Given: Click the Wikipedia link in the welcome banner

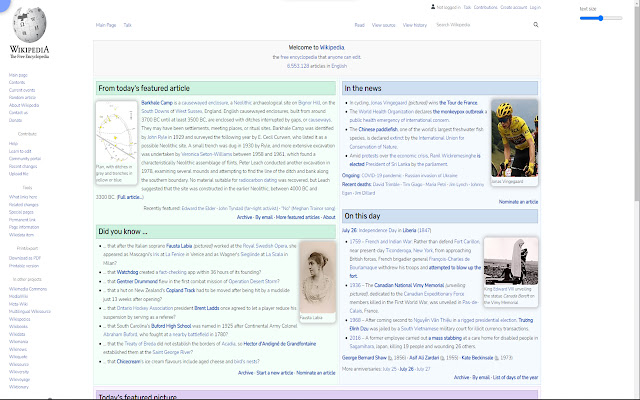Looking at the screenshot, I should coord(332,48).
